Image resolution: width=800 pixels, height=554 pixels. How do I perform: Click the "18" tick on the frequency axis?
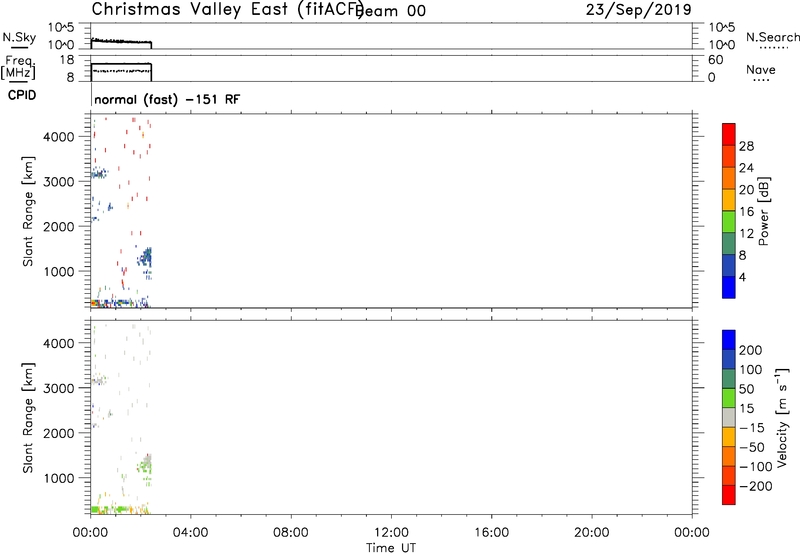pyautogui.click(x=67, y=60)
